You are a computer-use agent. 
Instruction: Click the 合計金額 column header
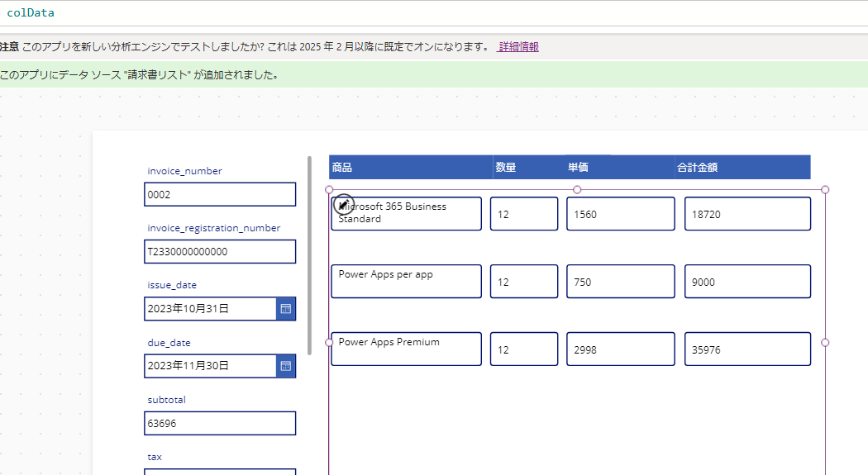(743, 168)
